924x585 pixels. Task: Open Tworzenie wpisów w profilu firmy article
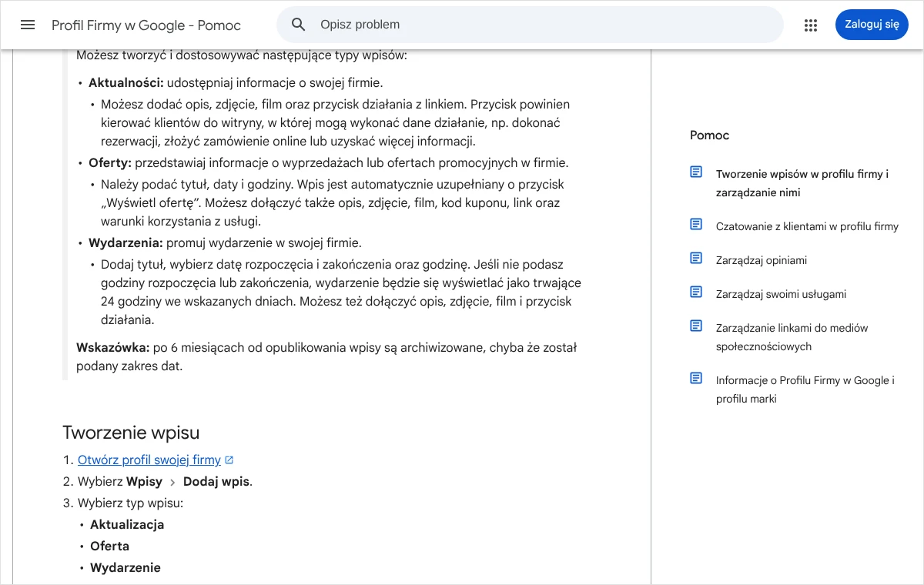pyautogui.click(x=802, y=183)
